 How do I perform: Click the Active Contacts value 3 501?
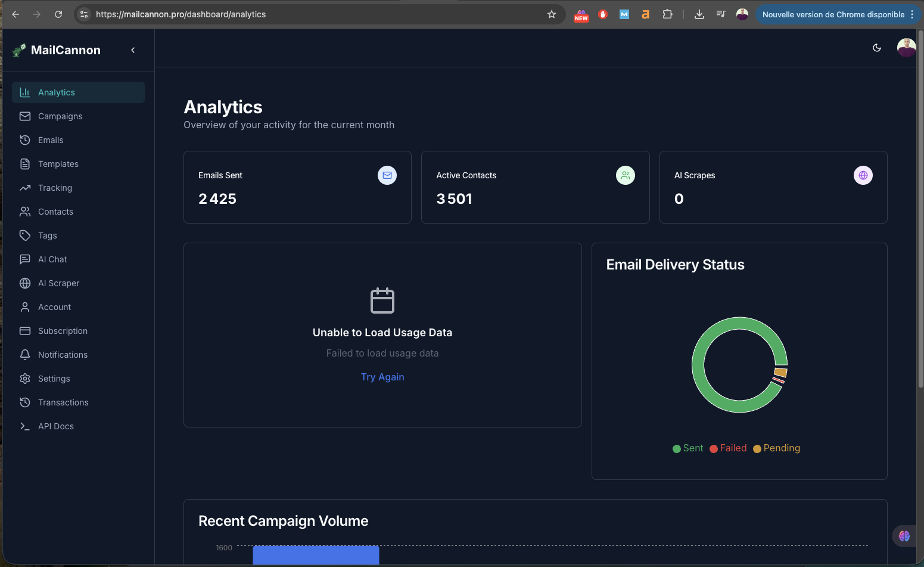[454, 199]
